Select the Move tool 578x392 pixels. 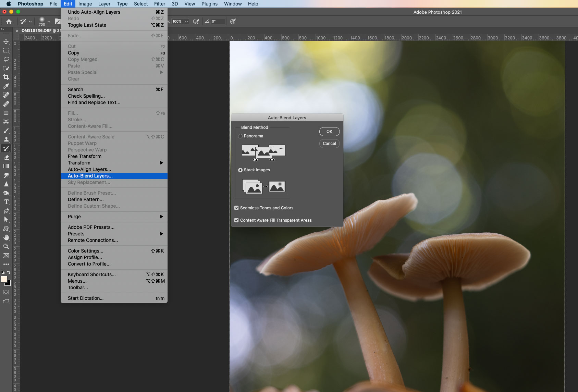click(x=6, y=41)
